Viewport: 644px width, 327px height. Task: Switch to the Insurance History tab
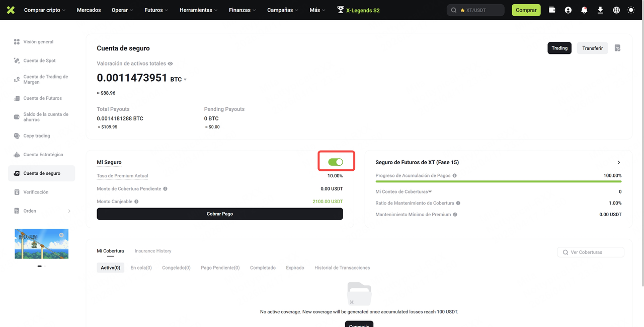[x=153, y=251]
